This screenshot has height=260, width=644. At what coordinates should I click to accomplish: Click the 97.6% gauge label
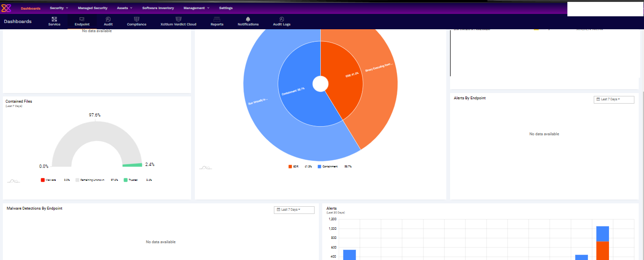coord(95,115)
